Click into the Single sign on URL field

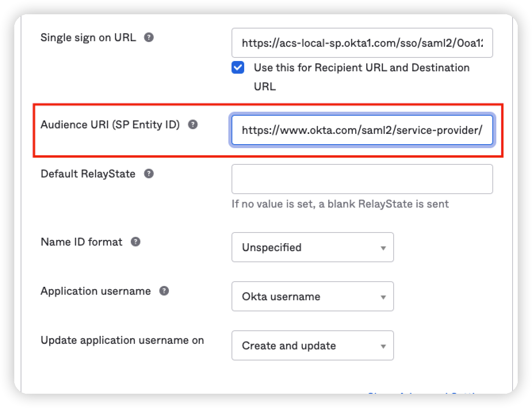pyautogui.click(x=362, y=43)
